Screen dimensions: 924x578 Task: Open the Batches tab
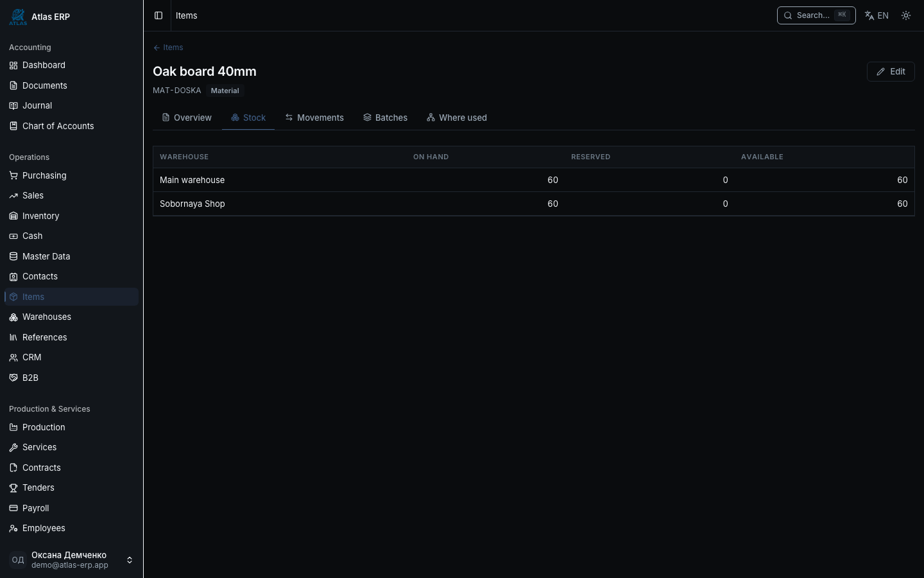coord(385,118)
